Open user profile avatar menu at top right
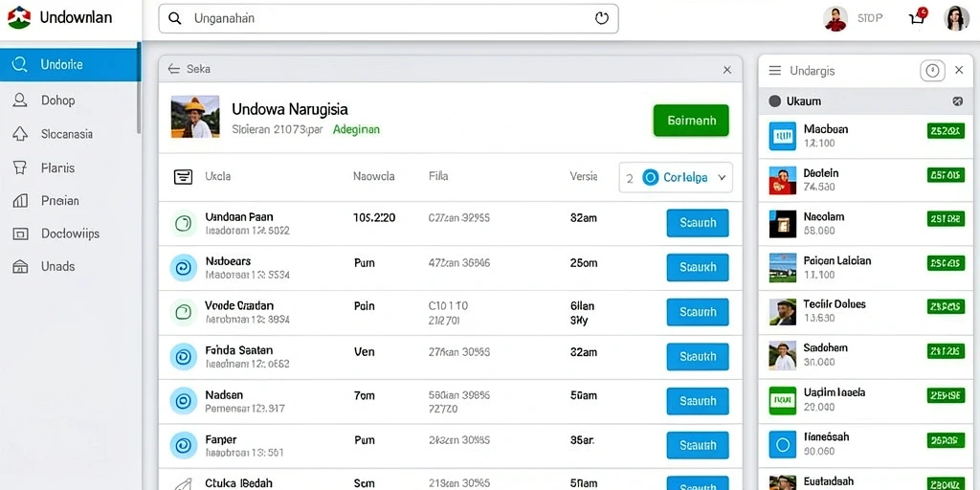 coord(956,18)
